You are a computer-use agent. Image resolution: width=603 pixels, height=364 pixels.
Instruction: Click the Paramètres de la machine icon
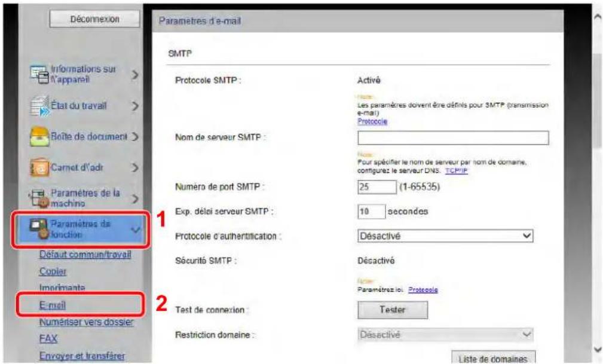pyautogui.click(x=39, y=198)
